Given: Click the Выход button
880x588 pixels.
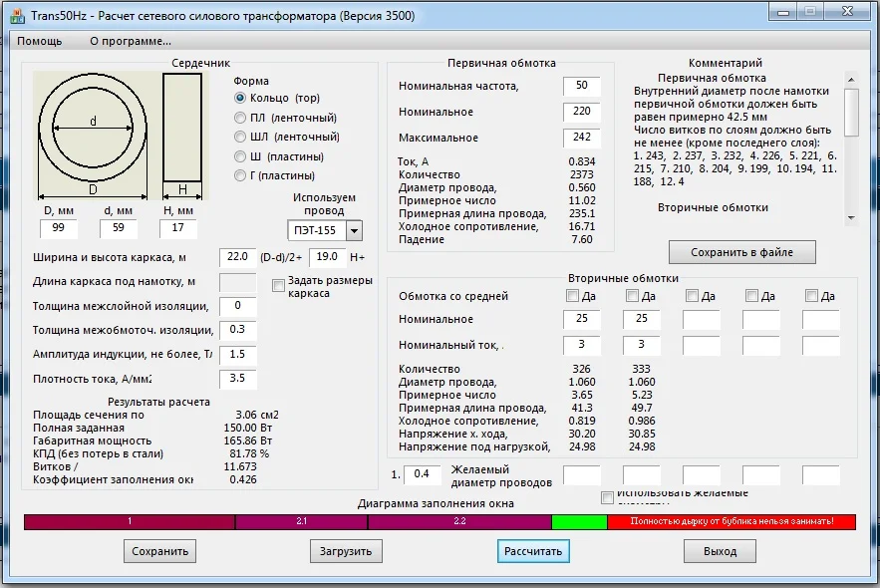Looking at the screenshot, I should [720, 551].
